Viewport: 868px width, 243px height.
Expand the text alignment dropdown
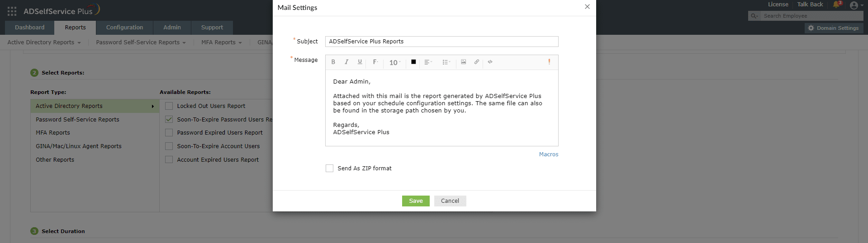click(x=428, y=62)
